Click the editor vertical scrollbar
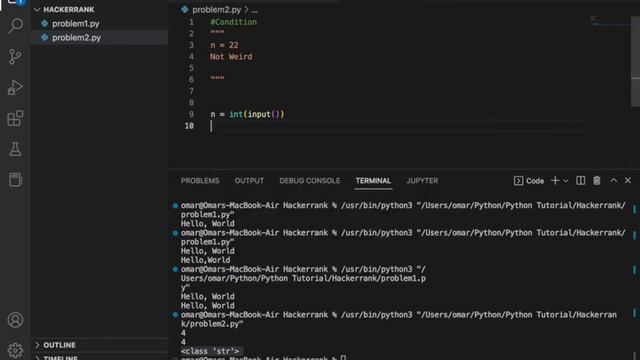 coord(636,61)
